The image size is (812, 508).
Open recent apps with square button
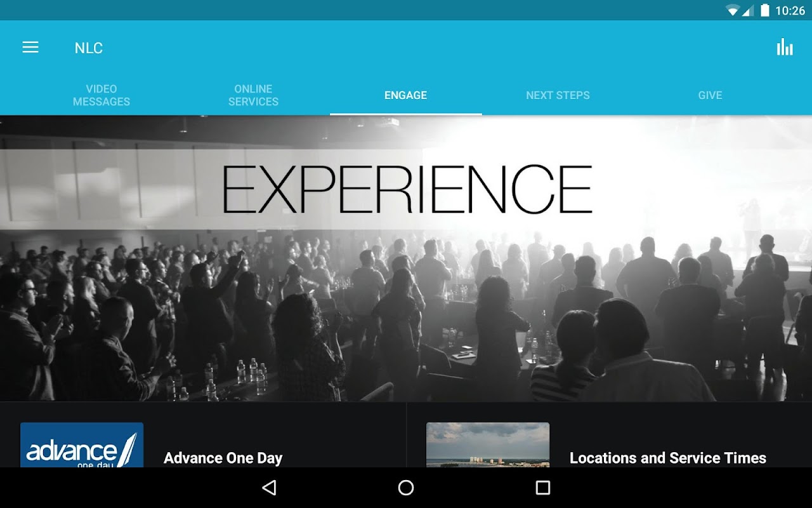tap(542, 488)
